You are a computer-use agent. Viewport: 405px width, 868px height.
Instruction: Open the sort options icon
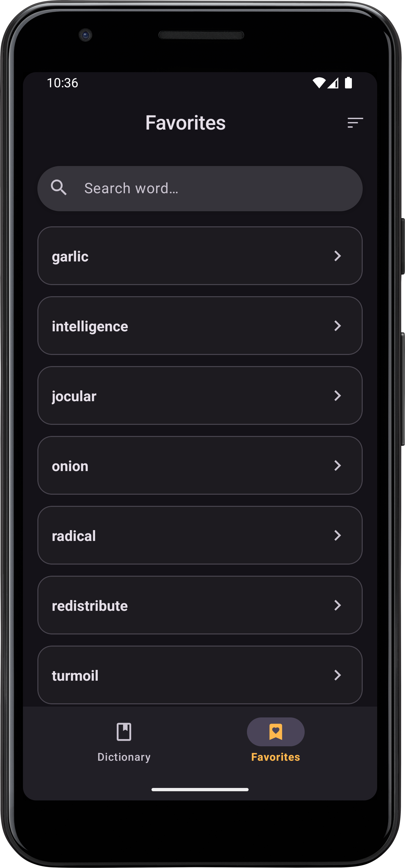pyautogui.click(x=355, y=123)
